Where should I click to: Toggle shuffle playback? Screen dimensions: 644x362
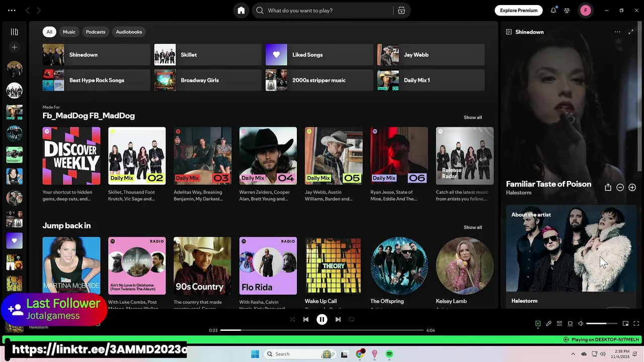tap(292, 319)
